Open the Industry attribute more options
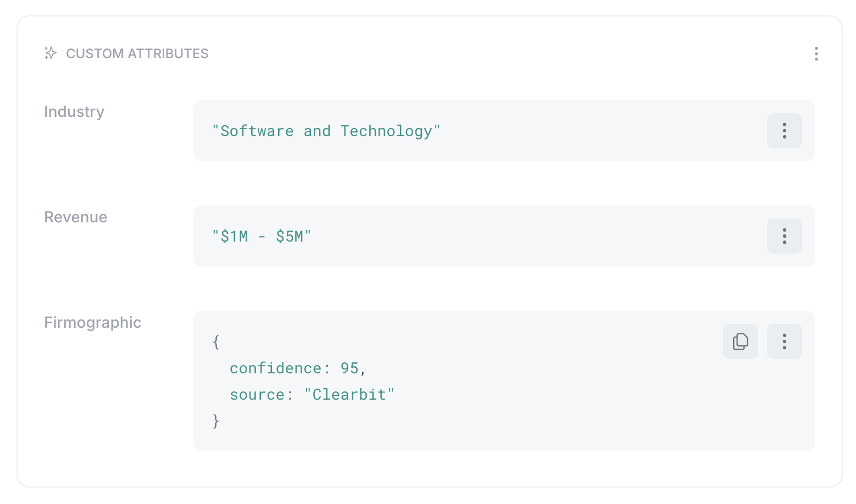Viewport: 856px width, 504px height. coord(784,131)
